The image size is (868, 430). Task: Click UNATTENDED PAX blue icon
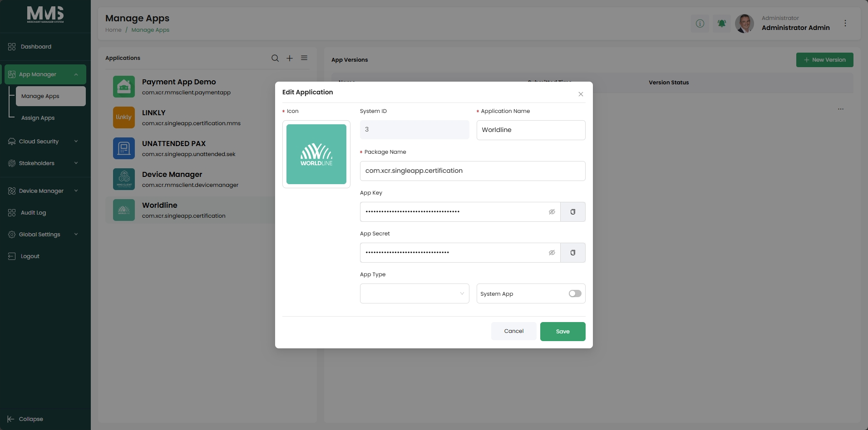click(124, 148)
